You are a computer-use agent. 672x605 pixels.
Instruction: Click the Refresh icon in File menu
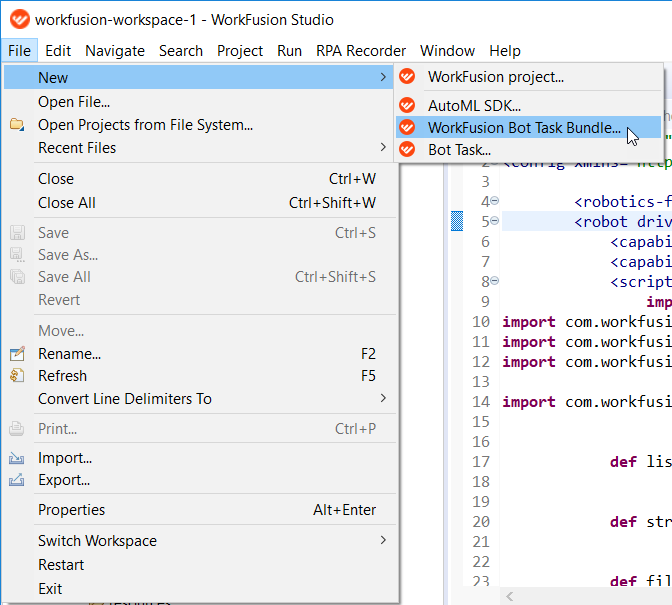(17, 376)
